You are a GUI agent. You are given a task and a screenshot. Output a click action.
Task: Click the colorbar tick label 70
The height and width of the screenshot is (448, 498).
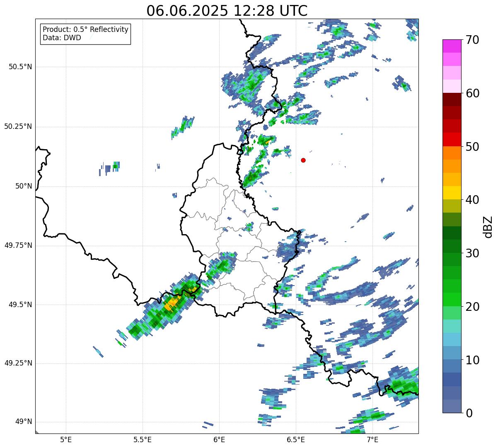472,40
